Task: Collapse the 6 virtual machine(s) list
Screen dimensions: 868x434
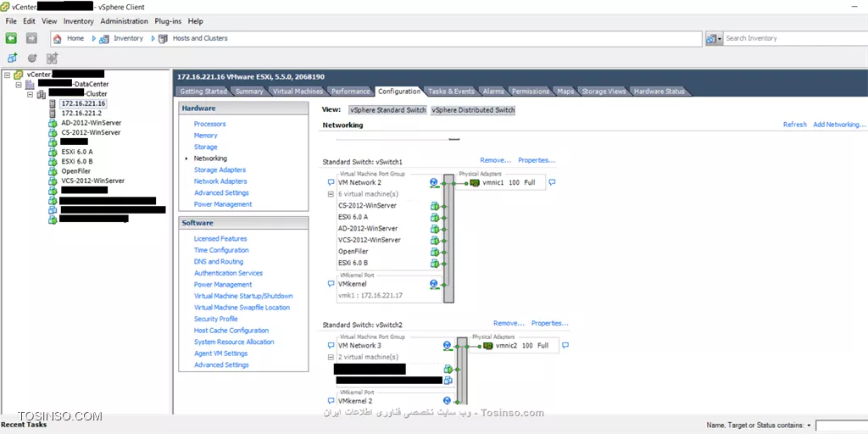Action: (x=331, y=194)
